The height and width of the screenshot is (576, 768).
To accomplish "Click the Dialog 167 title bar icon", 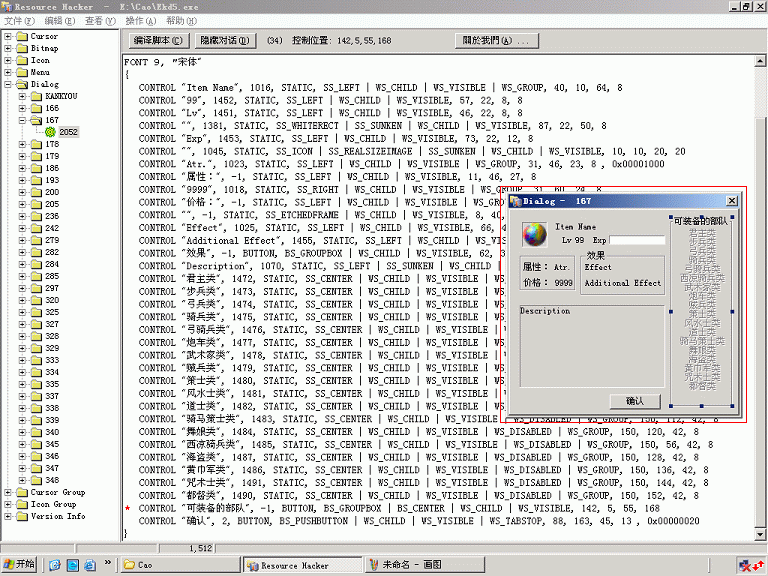I will (x=515, y=201).
